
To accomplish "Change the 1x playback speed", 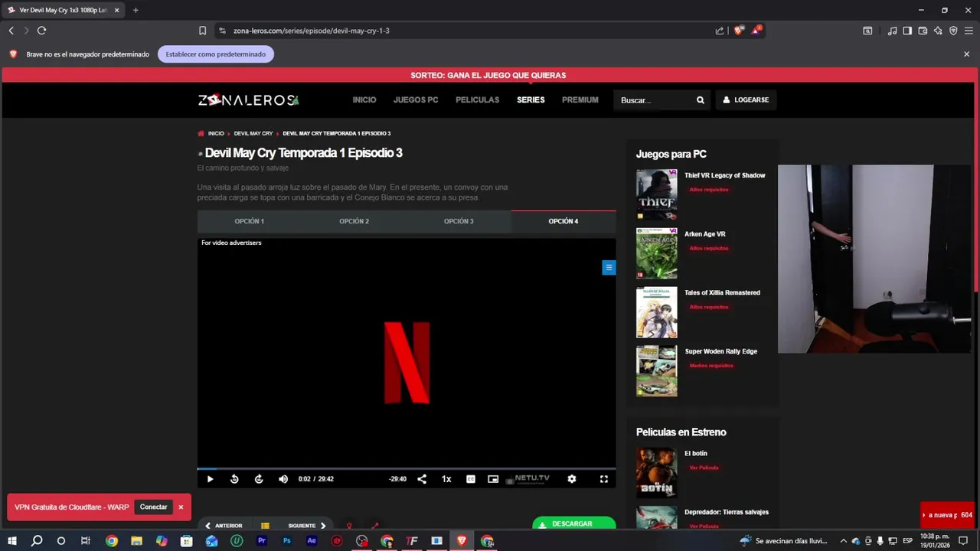I will [446, 479].
